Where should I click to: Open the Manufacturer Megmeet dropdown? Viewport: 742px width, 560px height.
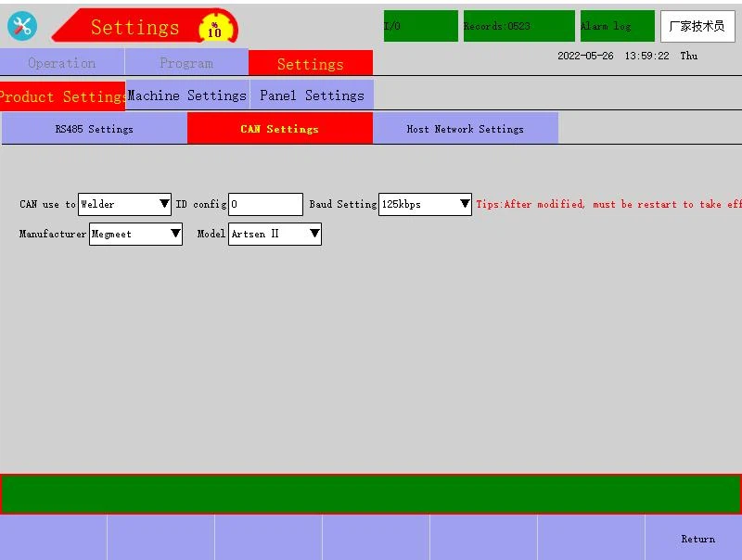[135, 234]
